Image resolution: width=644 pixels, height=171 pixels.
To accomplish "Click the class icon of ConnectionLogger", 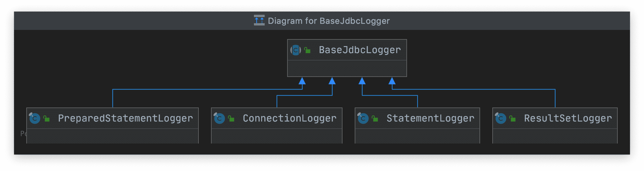I will (x=219, y=118).
